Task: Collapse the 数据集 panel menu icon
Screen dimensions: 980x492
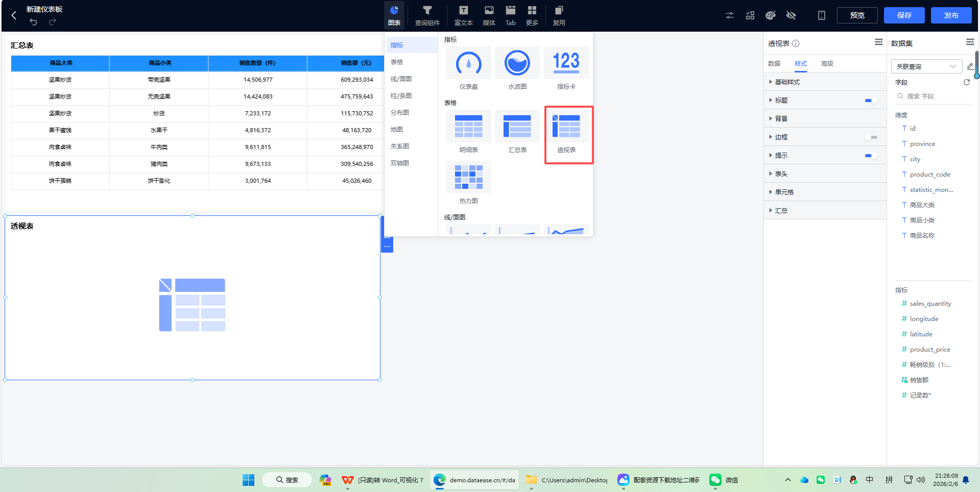Action: click(970, 42)
